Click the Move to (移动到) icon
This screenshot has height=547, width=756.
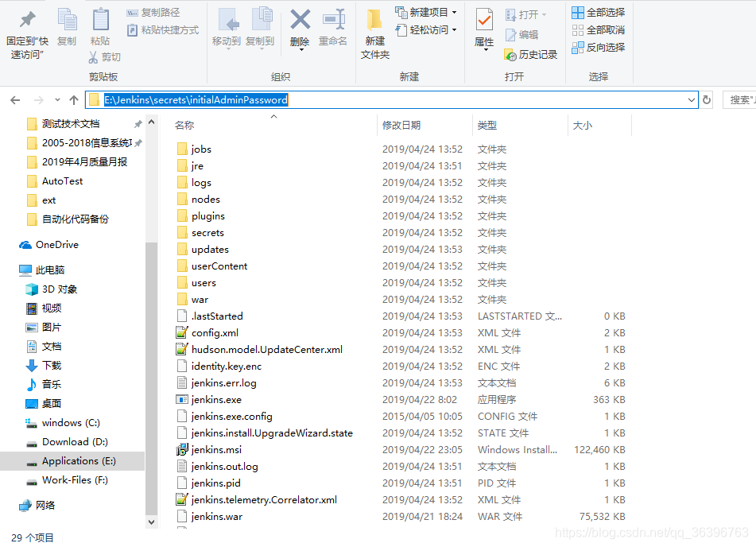(228, 19)
